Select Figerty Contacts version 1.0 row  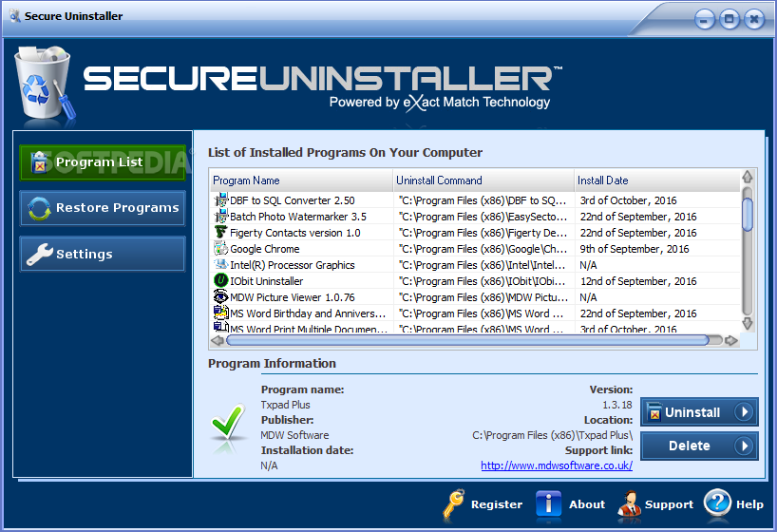coord(476,233)
